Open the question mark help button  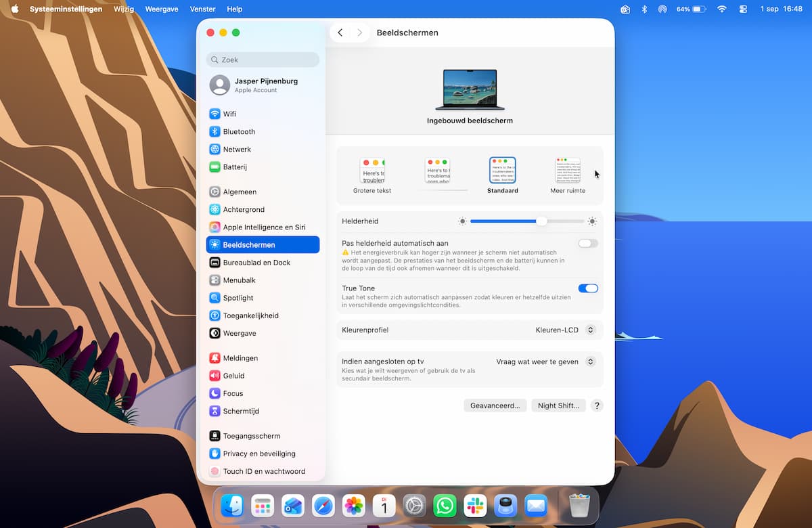(597, 405)
